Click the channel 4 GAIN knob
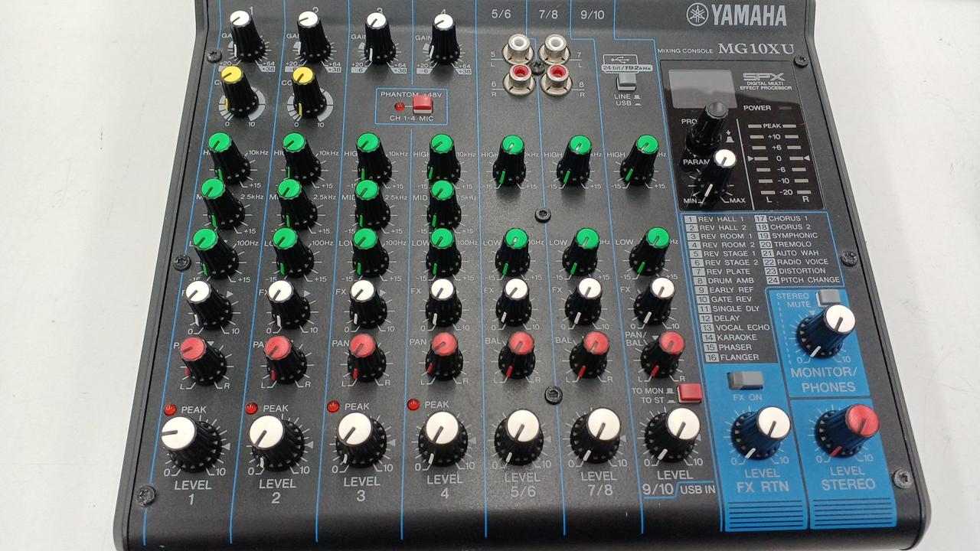This screenshot has height=551, width=980. (445, 40)
